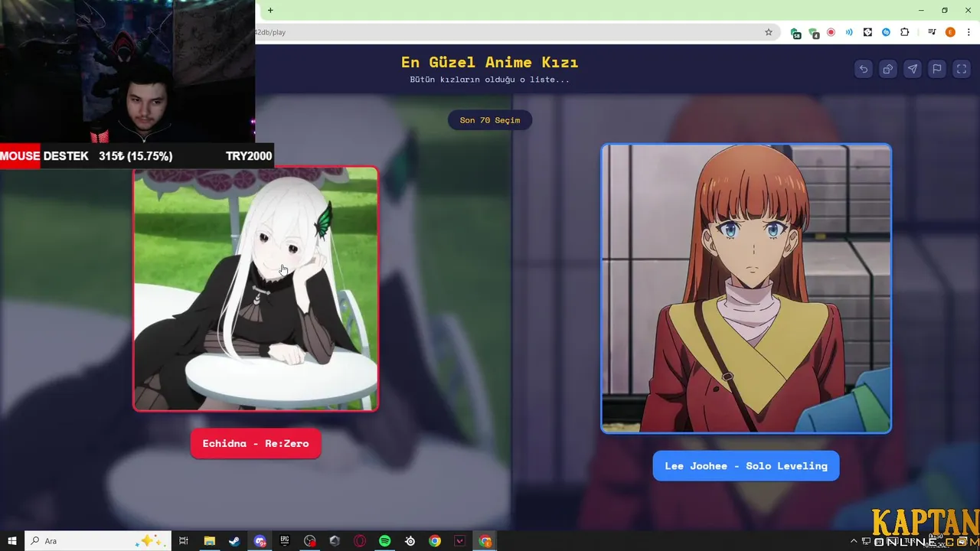
Task: Open the plain Chrome taskbar icon
Action: (435, 541)
